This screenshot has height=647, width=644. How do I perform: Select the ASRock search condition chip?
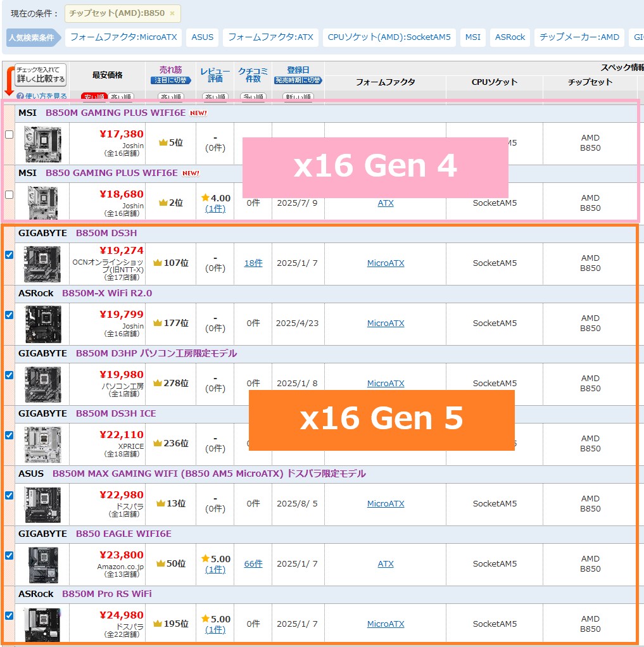(510, 37)
